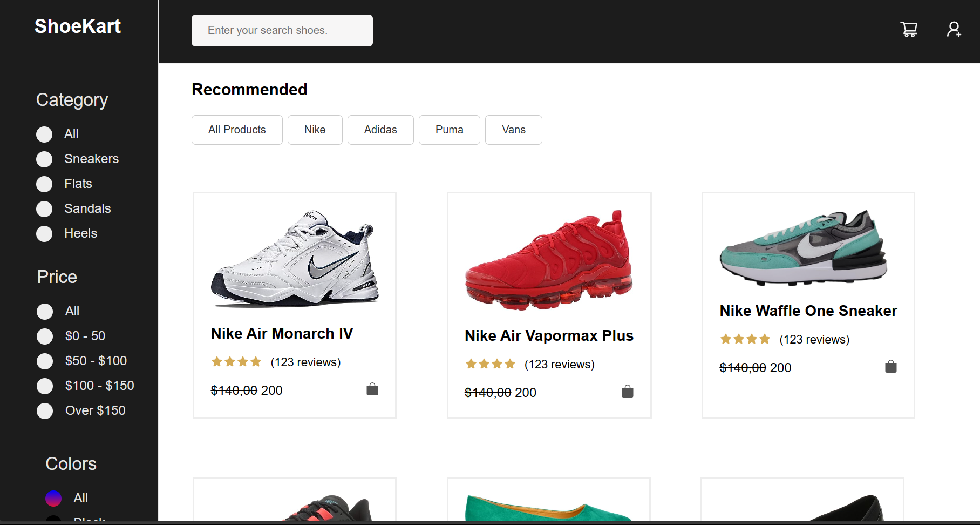Click the shoe search input field
Viewport: 980px width, 525px height.
282,30
